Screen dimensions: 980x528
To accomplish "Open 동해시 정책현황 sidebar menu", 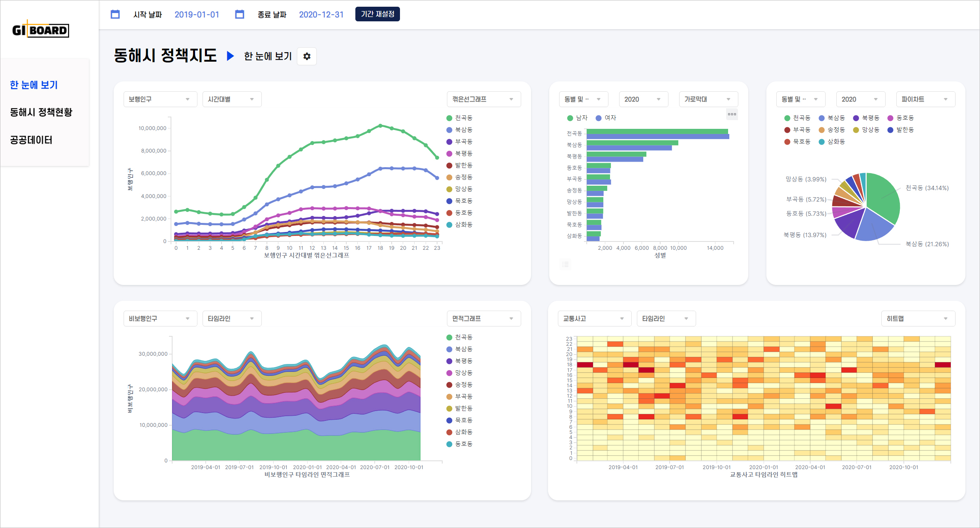I will (41, 112).
